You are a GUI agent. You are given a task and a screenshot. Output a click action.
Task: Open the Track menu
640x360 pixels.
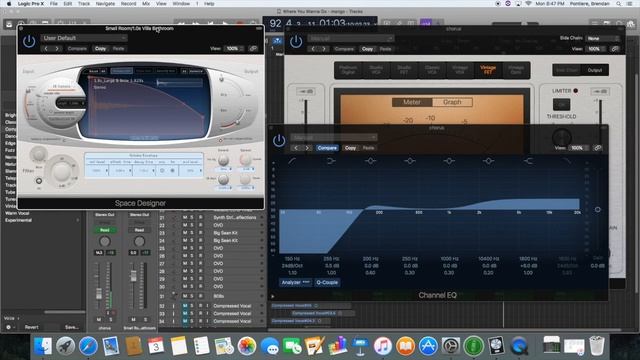point(84,4)
